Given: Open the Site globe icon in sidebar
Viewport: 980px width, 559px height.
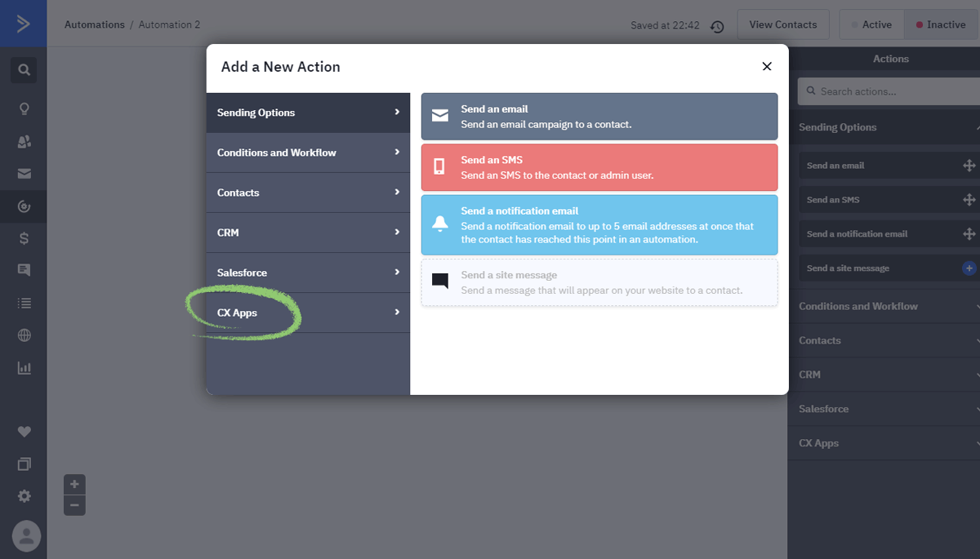Looking at the screenshot, I should tap(24, 335).
